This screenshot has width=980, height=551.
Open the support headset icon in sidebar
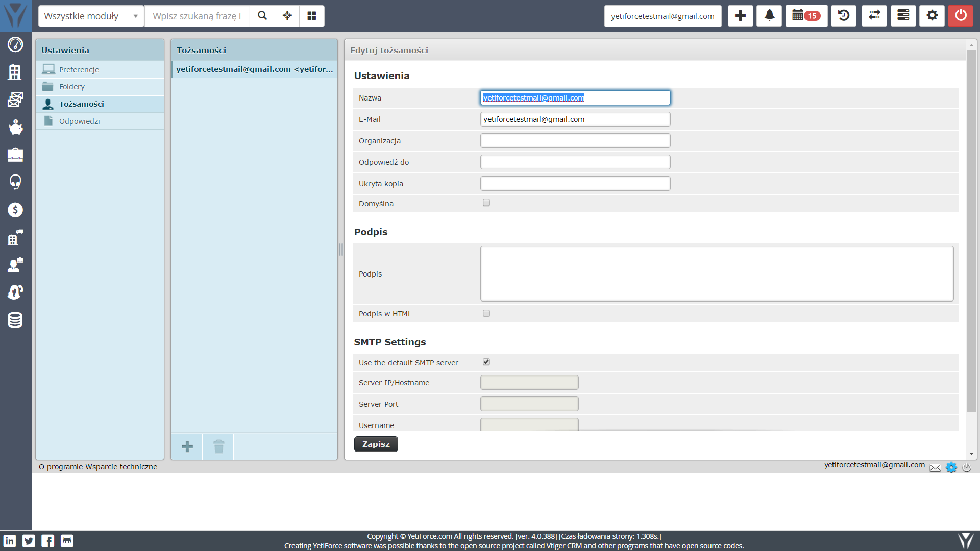point(15,182)
